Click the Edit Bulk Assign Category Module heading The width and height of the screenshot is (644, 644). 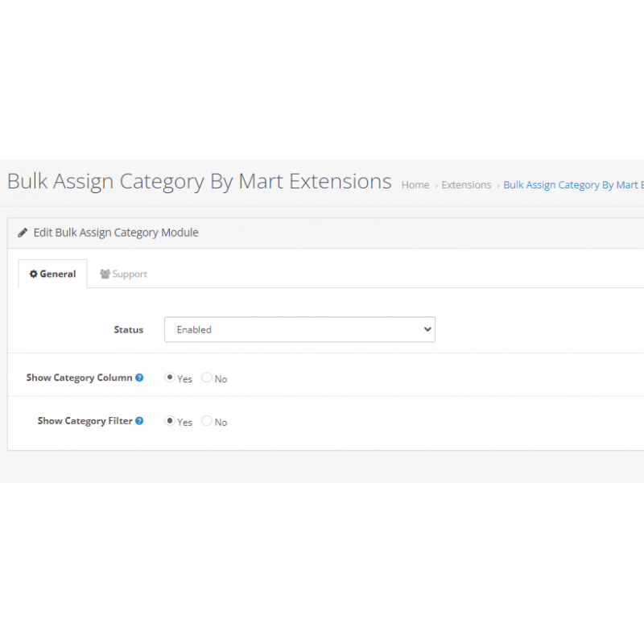click(x=116, y=233)
